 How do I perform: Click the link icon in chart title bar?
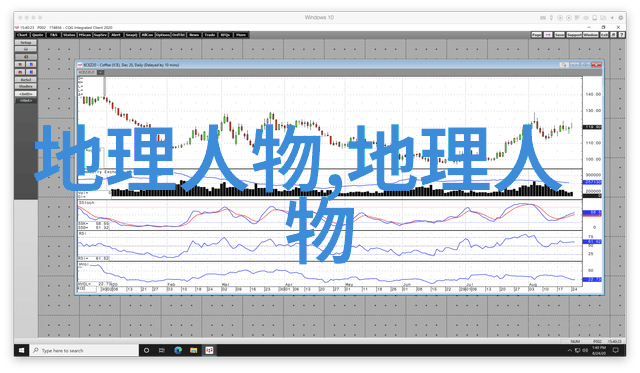pyautogui.click(x=564, y=65)
